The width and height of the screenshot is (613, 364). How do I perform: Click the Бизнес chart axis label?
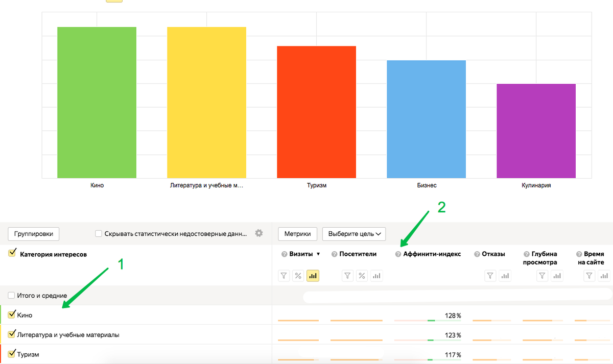tap(427, 185)
